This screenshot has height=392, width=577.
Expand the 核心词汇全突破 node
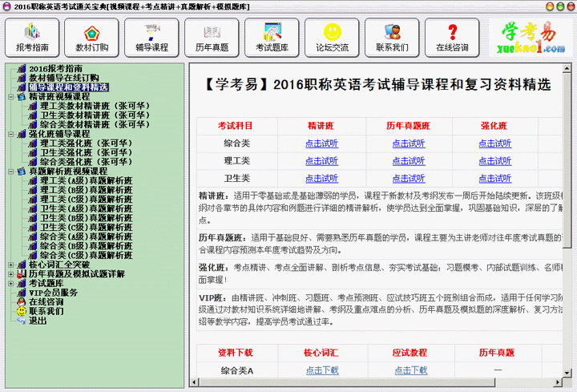pos(11,265)
